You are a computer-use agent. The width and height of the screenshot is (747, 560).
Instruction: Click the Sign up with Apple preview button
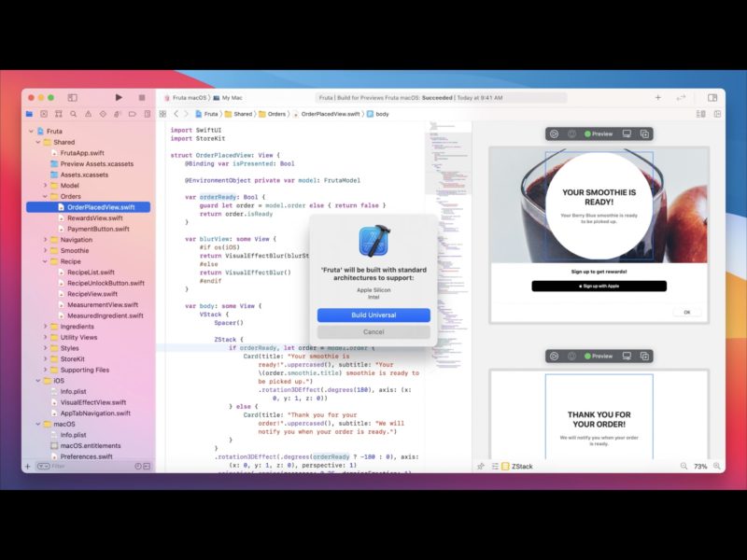[x=599, y=287]
